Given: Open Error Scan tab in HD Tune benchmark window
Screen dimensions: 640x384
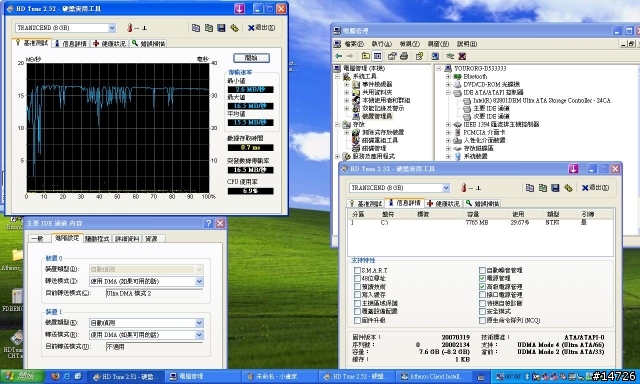Looking at the screenshot, I should (x=148, y=43).
